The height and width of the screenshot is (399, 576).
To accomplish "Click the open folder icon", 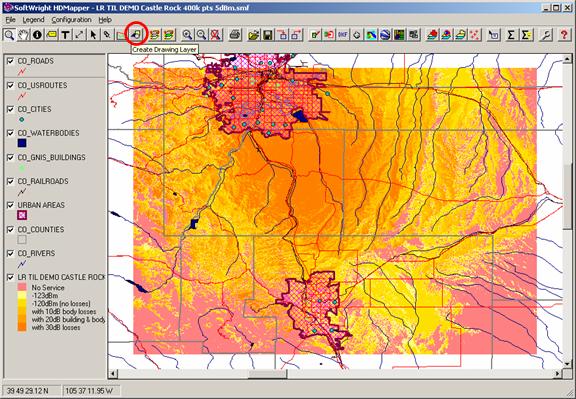I will [253, 35].
